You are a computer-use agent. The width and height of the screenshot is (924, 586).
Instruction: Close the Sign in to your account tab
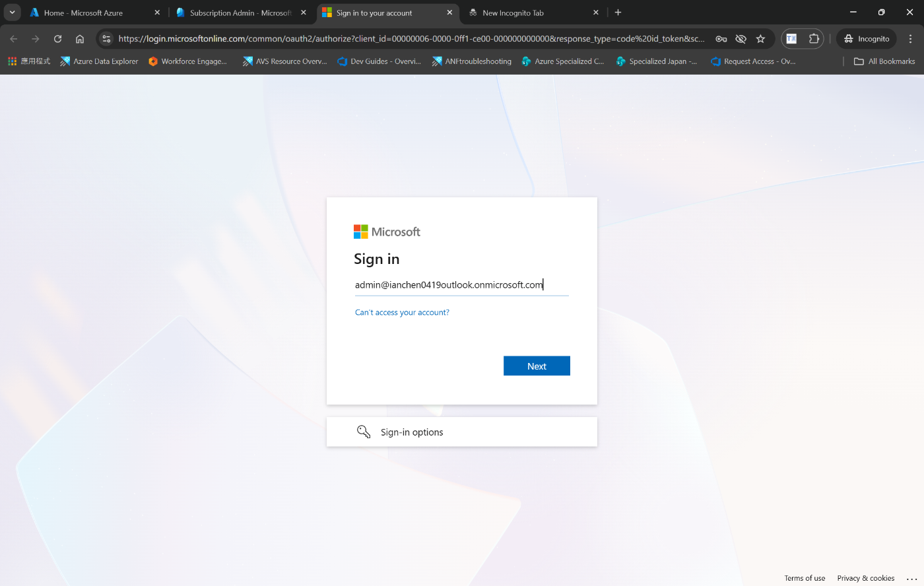click(x=449, y=13)
